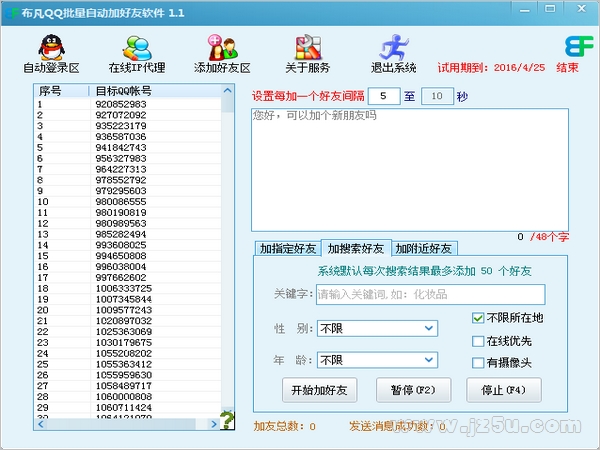The height and width of the screenshot is (450, 600).
Task: Click the 关键字 keyword input field
Action: (x=430, y=294)
